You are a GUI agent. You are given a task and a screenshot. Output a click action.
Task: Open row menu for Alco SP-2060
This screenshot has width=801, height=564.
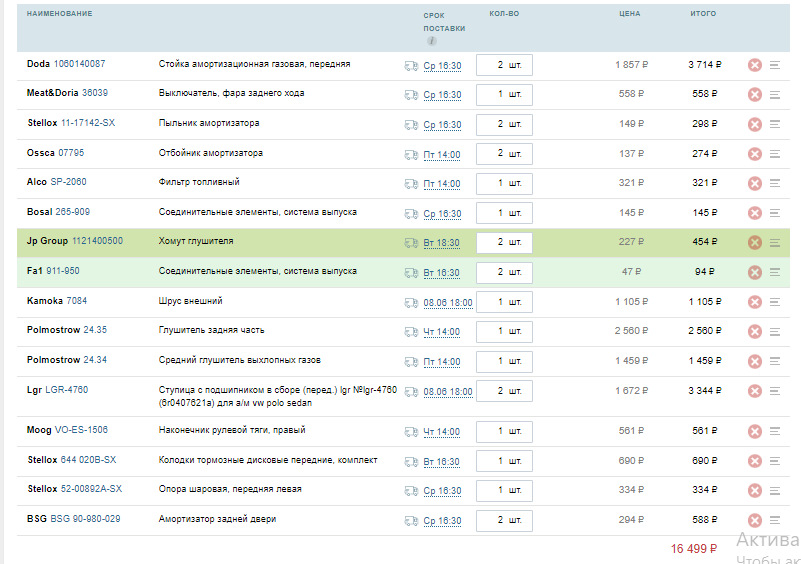tap(775, 183)
